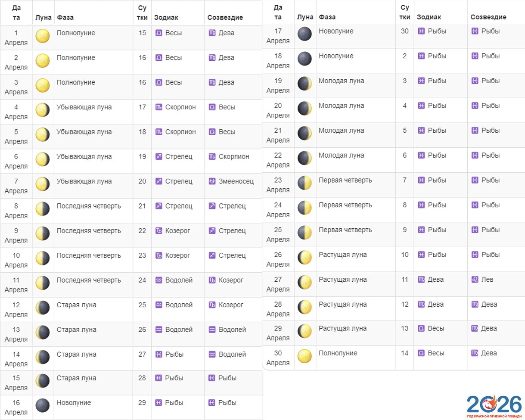Click the old moon icon on 12 Апреля
525x420 pixels.
click(43, 308)
